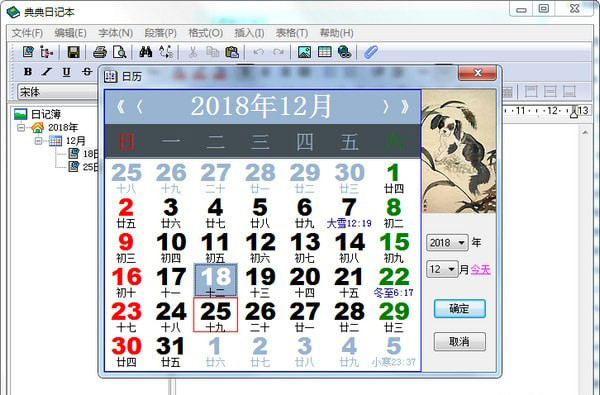Click the Insert Image toolbar icon
600x395 pixels.
coord(305,52)
